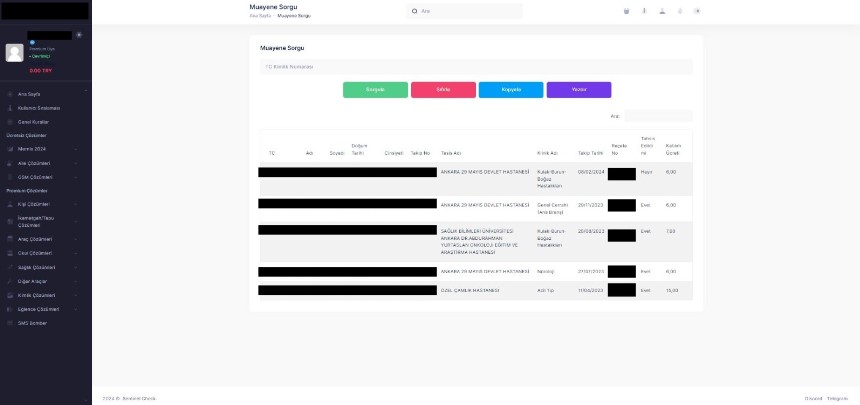
Task: Open the Telegram link in footer
Action: coord(837,398)
